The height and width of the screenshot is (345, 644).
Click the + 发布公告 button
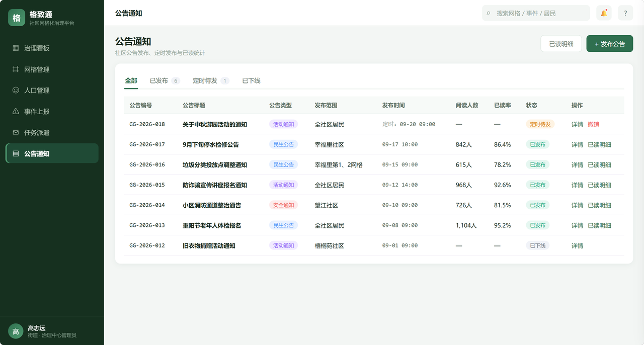pos(610,44)
